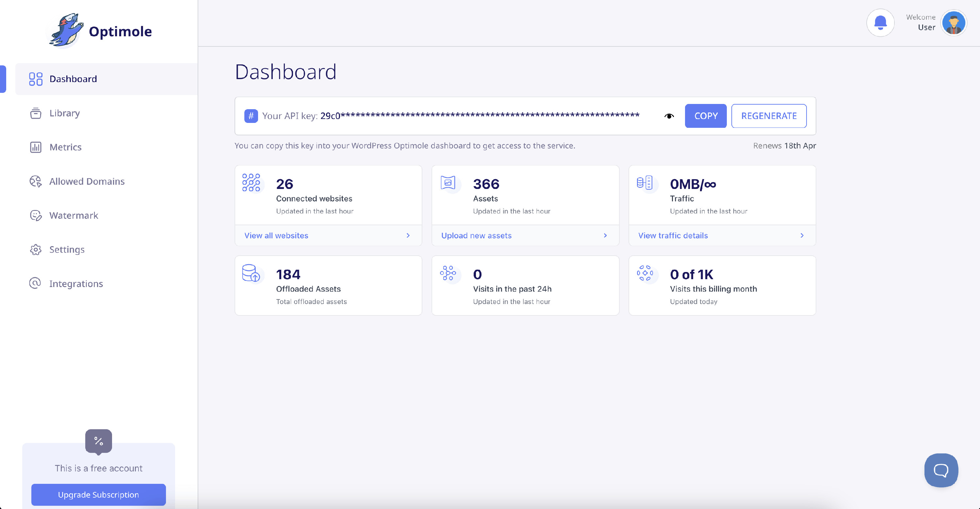Image resolution: width=980 pixels, height=509 pixels.
Task: Expand the View all websites chevron
Action: point(408,235)
